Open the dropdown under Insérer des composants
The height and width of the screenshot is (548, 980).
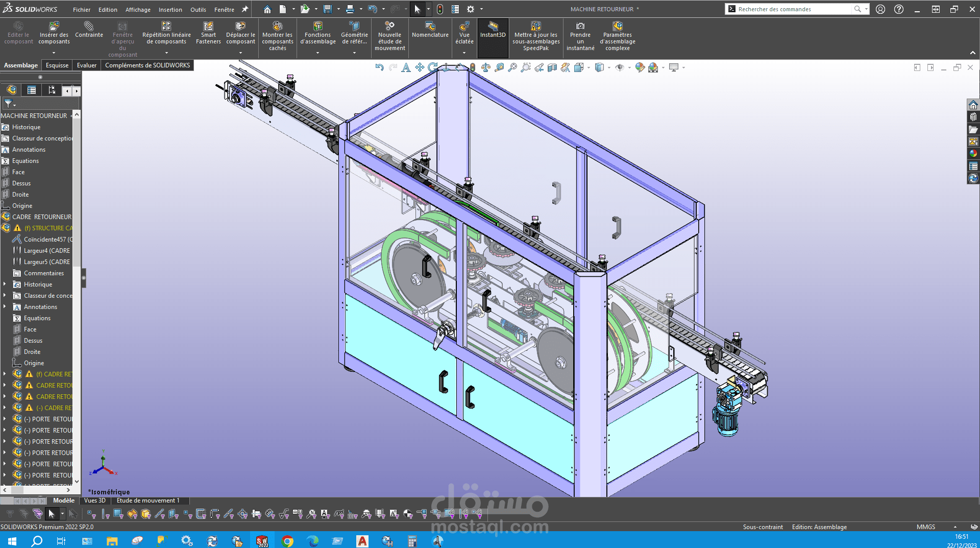pos(54,53)
